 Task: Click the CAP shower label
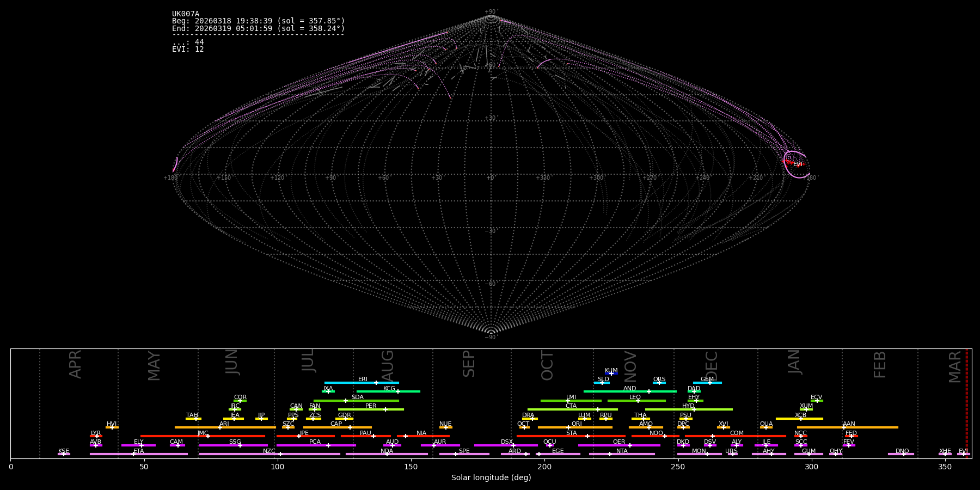click(x=336, y=424)
